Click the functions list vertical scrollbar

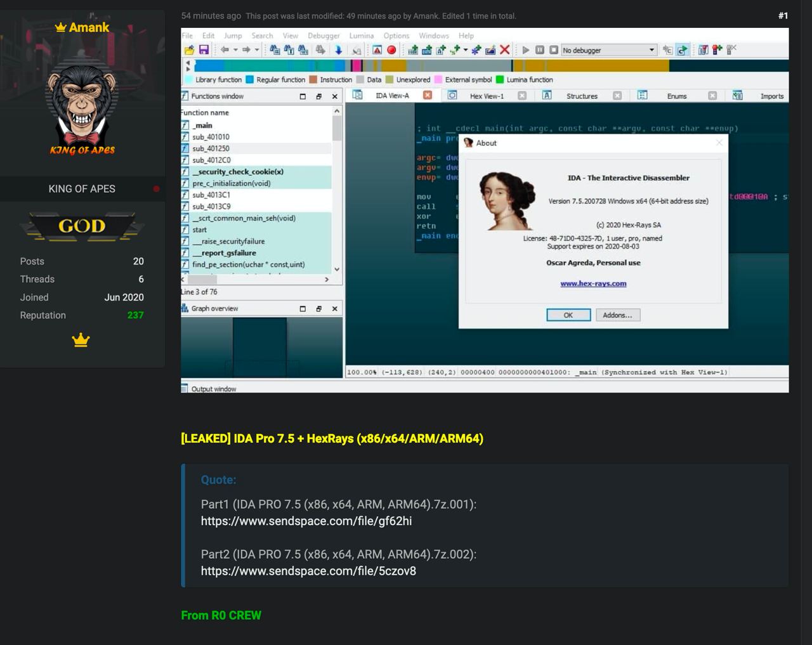337,190
